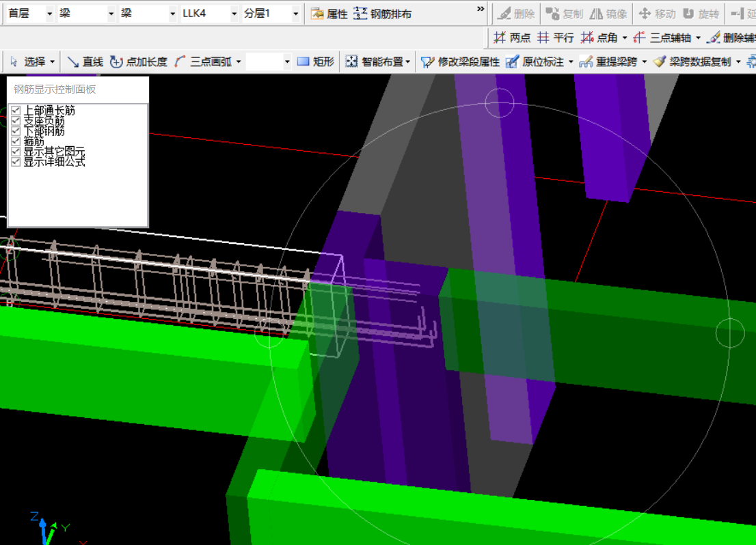
Task: Click the 删除 delete tool
Action: [517, 14]
